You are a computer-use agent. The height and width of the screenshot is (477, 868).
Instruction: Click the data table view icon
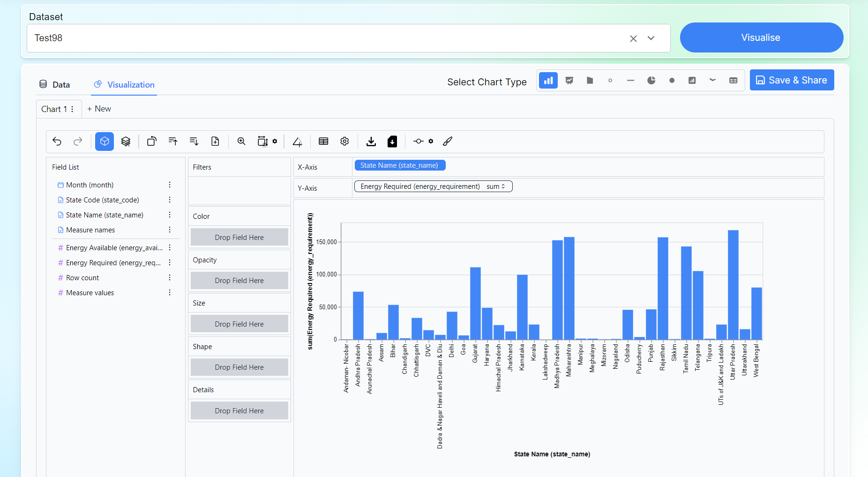pos(323,142)
